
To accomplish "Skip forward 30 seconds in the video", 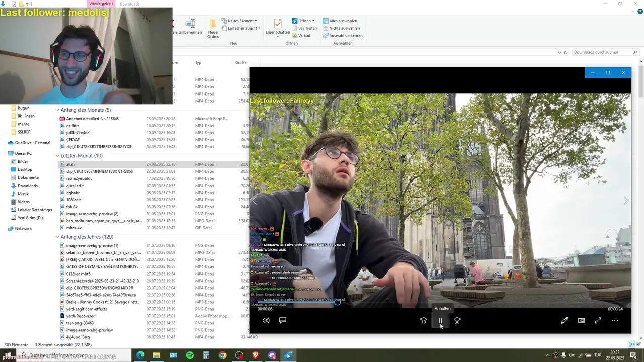I will tap(457, 320).
